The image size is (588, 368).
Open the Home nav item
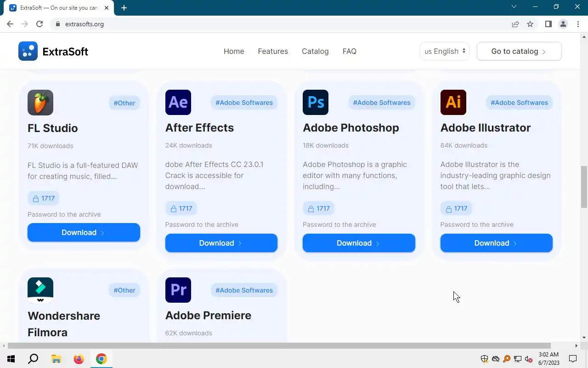pos(234,51)
